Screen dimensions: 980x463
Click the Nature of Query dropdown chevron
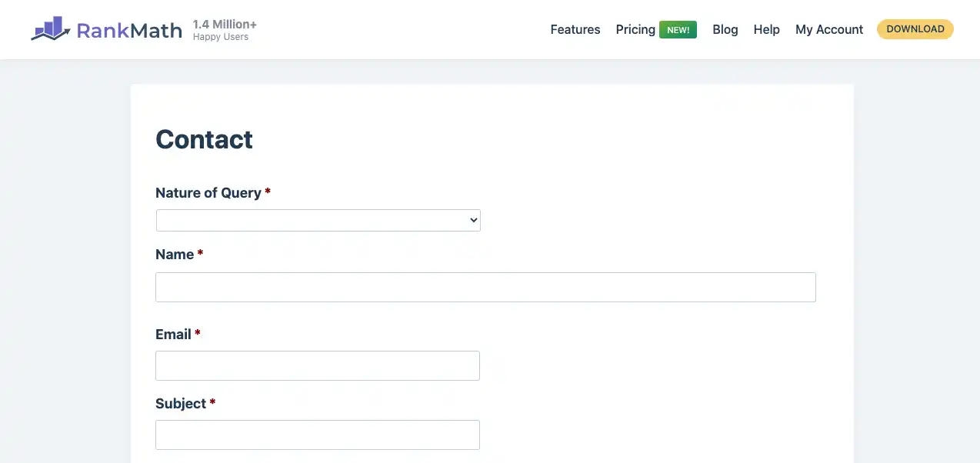point(473,220)
